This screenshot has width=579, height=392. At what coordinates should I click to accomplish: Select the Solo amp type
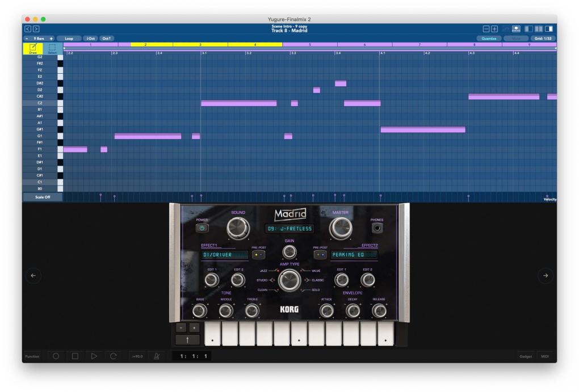click(316, 290)
